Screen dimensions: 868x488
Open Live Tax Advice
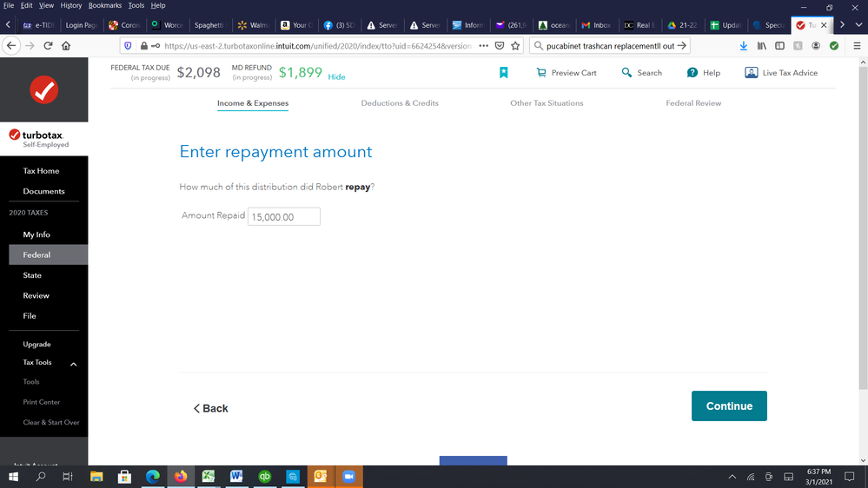pos(781,72)
